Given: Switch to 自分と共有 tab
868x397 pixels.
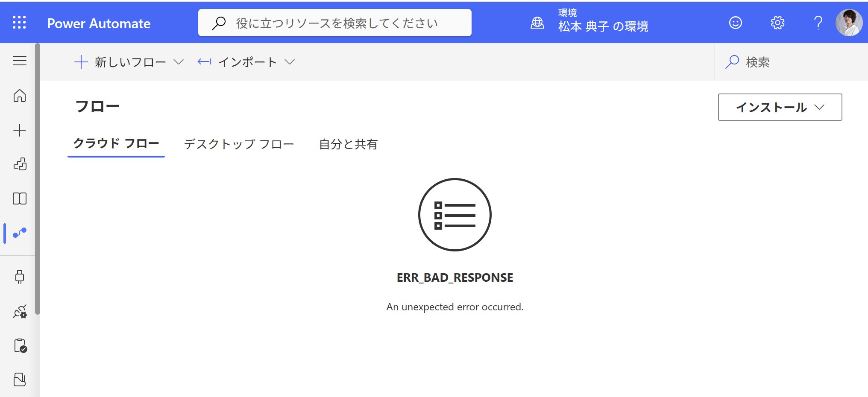Looking at the screenshot, I should (348, 144).
